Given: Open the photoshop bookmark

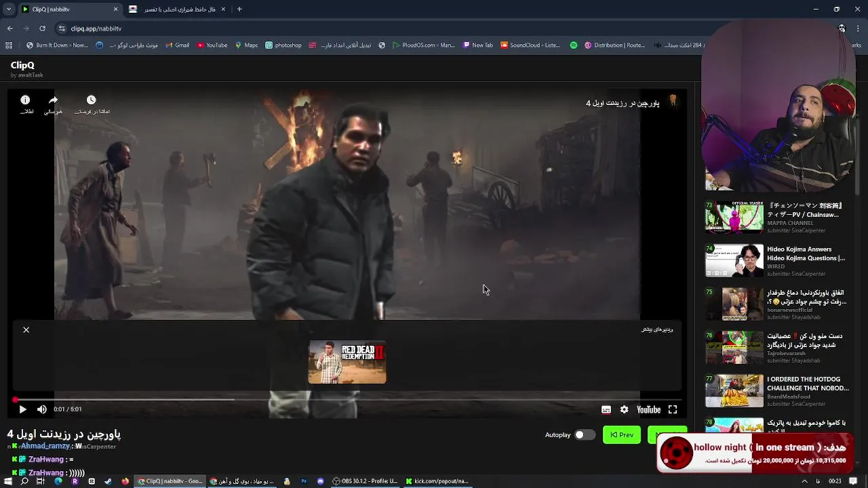Looking at the screenshot, I should (283, 45).
